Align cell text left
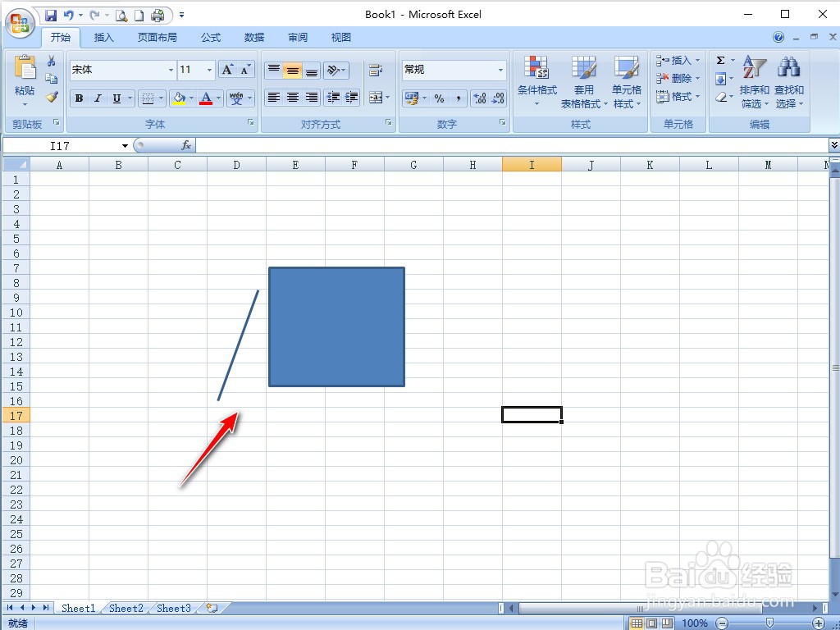Image resolution: width=840 pixels, height=630 pixels. tap(274, 98)
